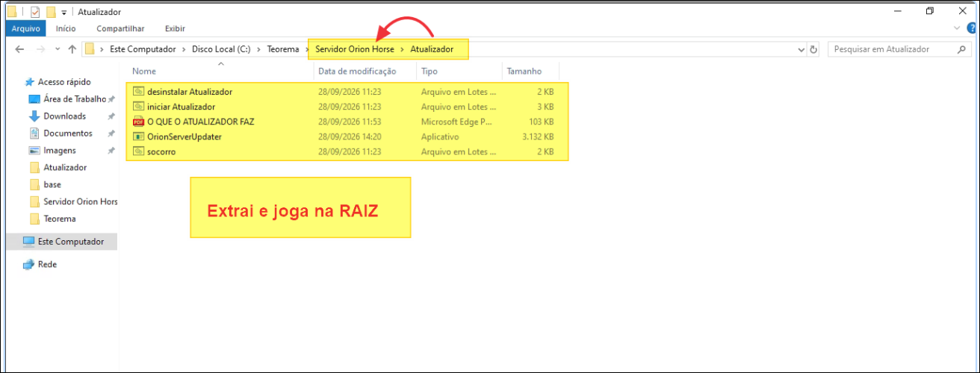This screenshot has height=373, width=980.
Task: Click the pin icon beside Imagens
Action: [x=111, y=151]
